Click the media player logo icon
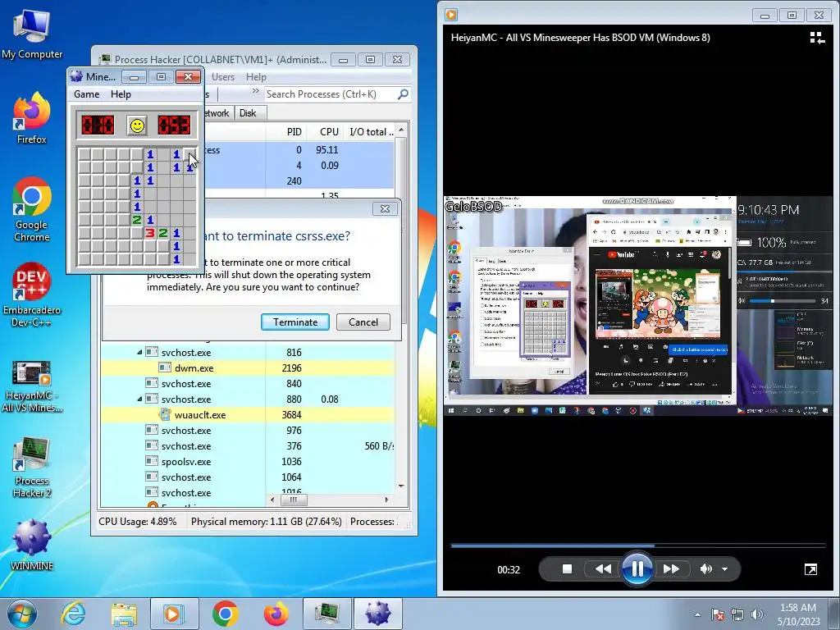Screen dimensions: 840x630 click(x=451, y=15)
